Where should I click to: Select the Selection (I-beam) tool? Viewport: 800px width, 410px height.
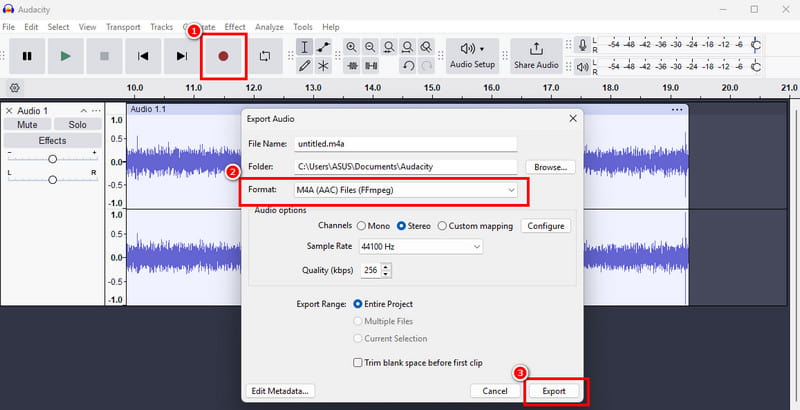pos(305,47)
